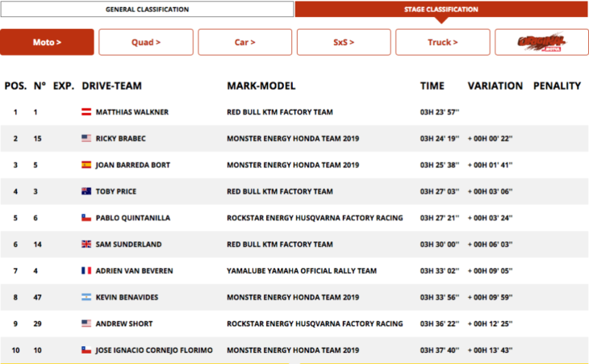Image resolution: width=589 pixels, height=364 pixels.
Task: Open the Original by Motul category logo
Action: click(x=541, y=42)
